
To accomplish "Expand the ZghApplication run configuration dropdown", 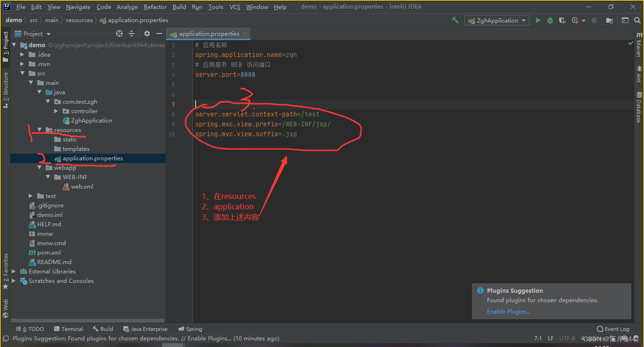I will (523, 20).
